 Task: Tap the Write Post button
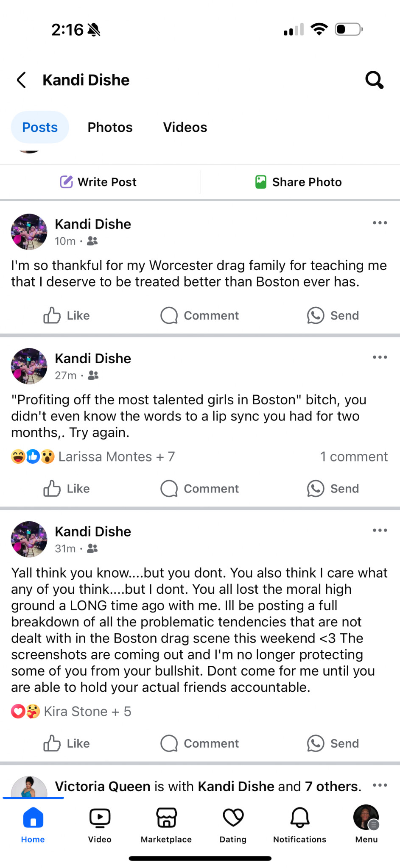click(x=98, y=182)
